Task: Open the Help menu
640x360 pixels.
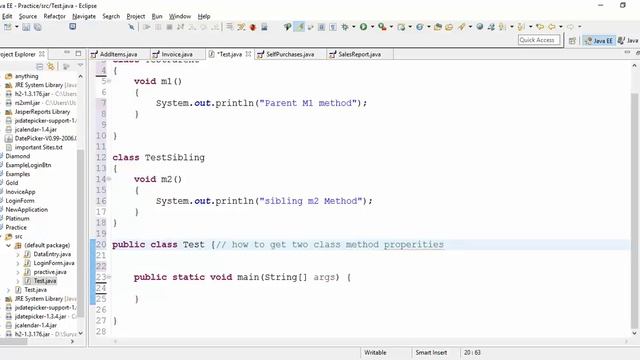Action: 204,16
